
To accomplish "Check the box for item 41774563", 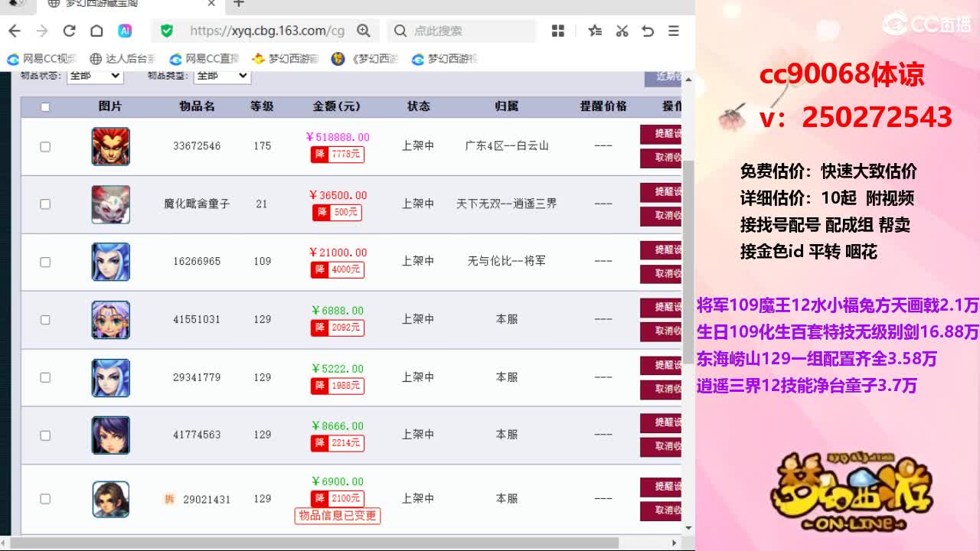I will (x=45, y=435).
